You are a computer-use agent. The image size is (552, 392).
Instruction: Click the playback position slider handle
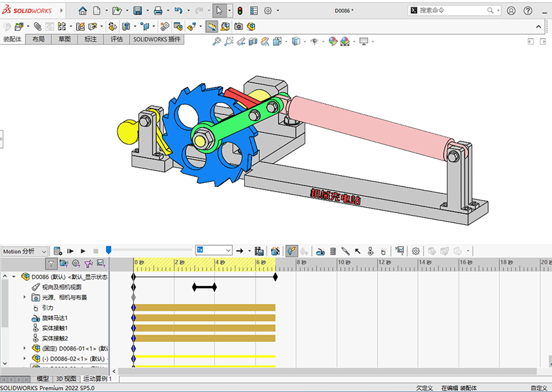point(109,250)
